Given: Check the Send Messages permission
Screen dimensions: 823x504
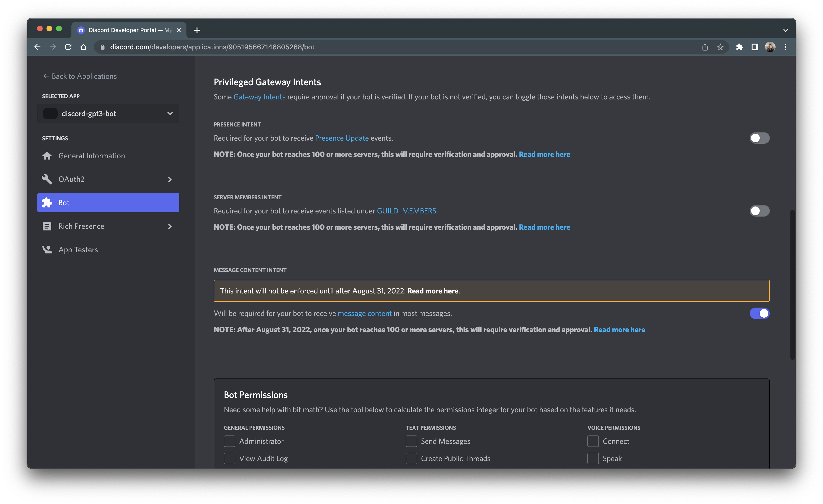Looking at the screenshot, I should [411, 441].
